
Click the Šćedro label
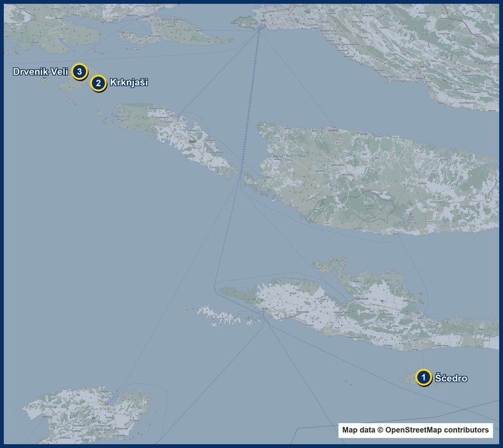[x=451, y=379]
